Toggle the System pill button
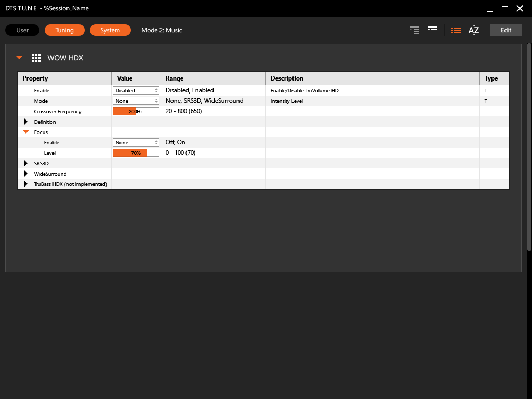Image resolution: width=532 pixels, height=399 pixels. pos(110,30)
